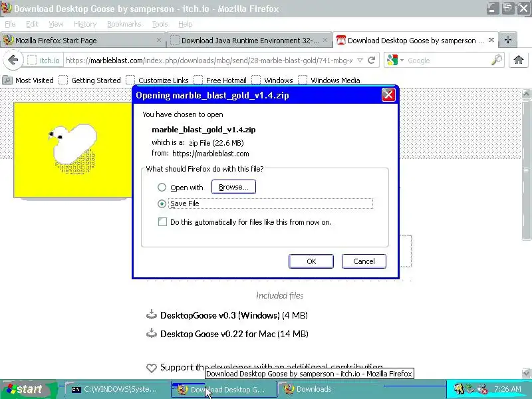Open the Edit menu
The image size is (532, 399).
(32, 24)
